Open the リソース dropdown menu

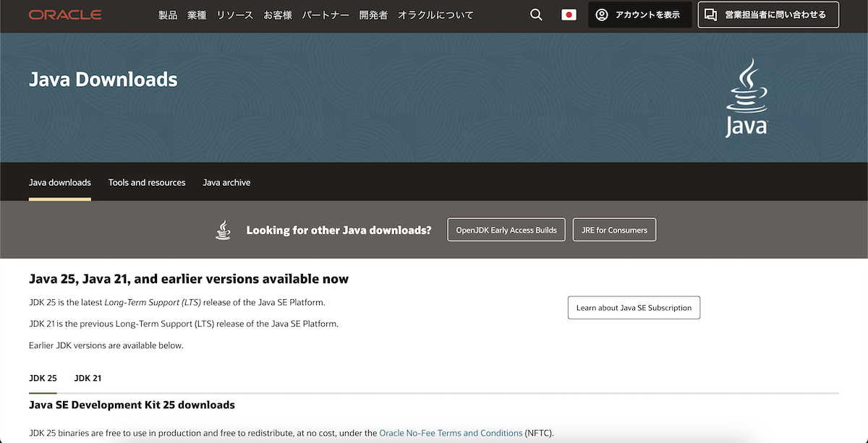(234, 14)
